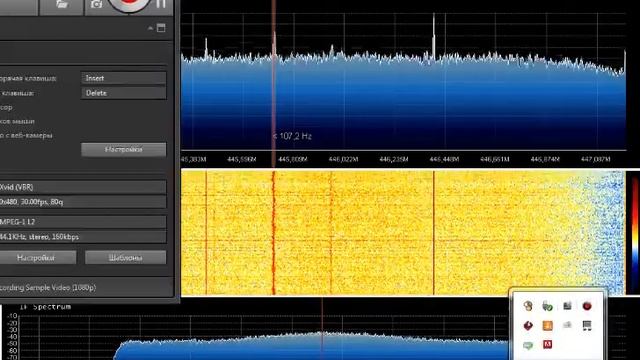Image resolution: width=640 pixels, height=360 pixels.
Task: Open the red M tray icon
Action: click(548, 345)
